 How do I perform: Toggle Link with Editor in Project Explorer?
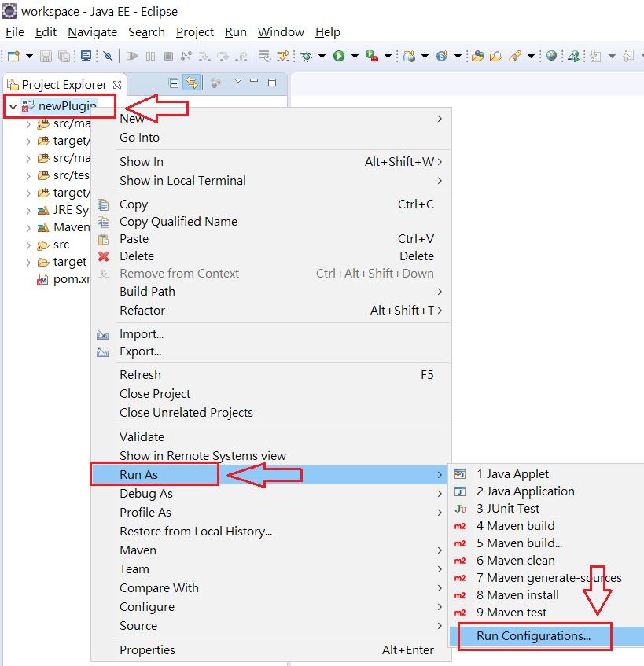[x=192, y=83]
